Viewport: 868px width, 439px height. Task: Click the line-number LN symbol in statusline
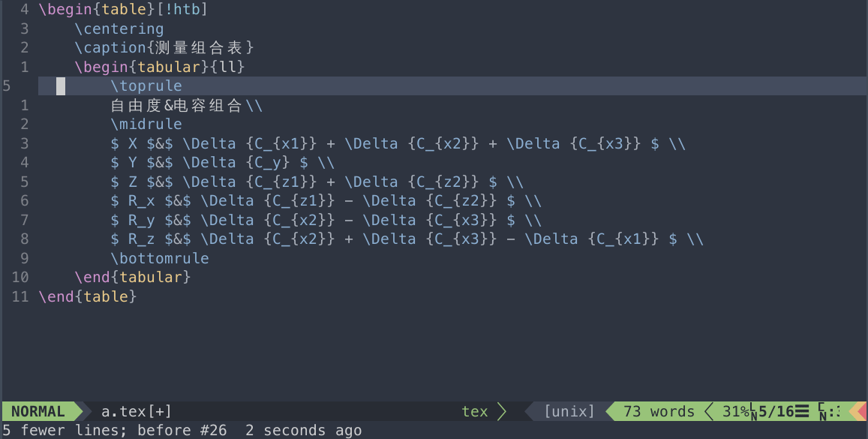(x=753, y=413)
